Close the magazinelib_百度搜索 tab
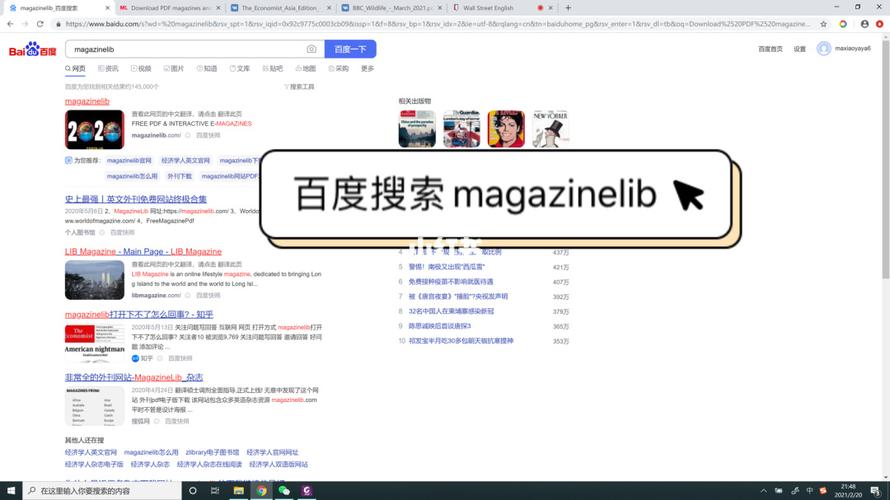Viewport: 890px width, 500px height. (x=108, y=8)
